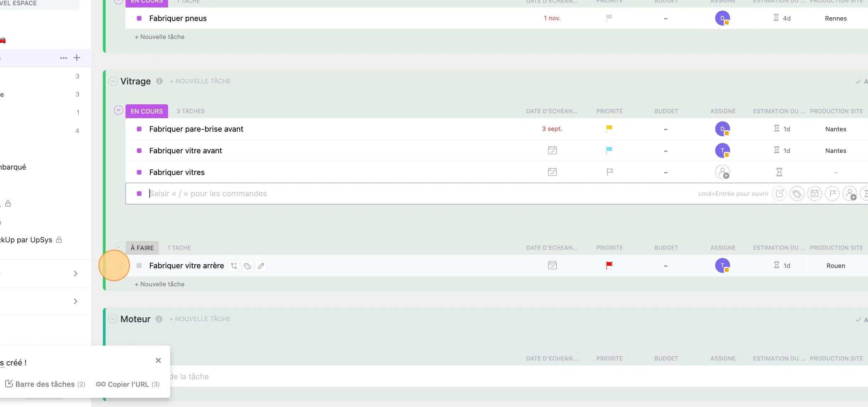The width and height of the screenshot is (868, 407).
Task: Click the status square of Fabriquer vitre arrère
Action: click(139, 266)
